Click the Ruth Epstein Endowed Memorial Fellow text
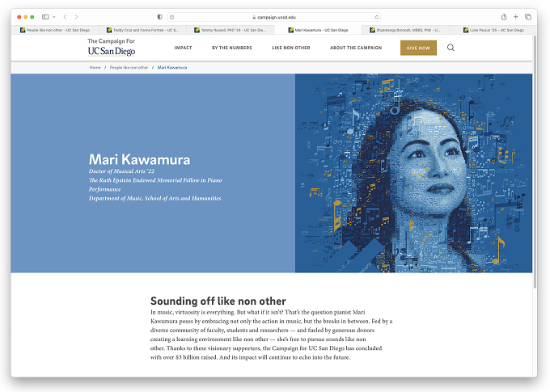The width and height of the screenshot is (550, 392). tap(155, 184)
